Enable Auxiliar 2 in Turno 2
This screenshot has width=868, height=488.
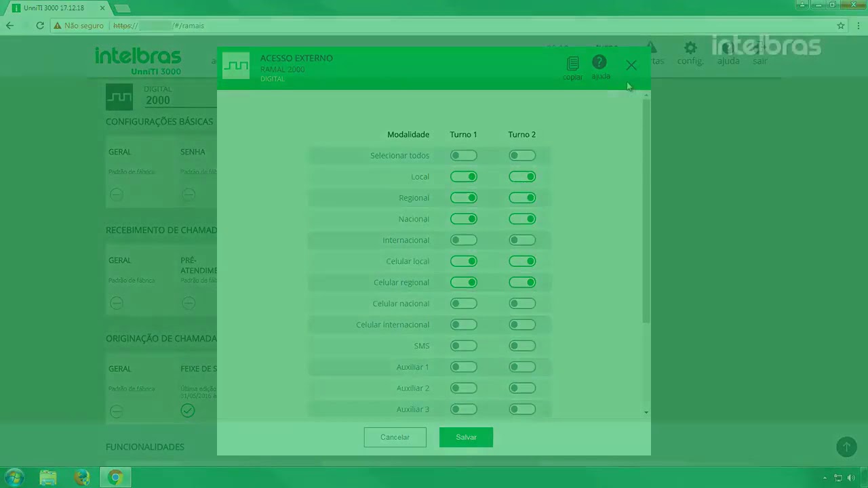pos(522,388)
